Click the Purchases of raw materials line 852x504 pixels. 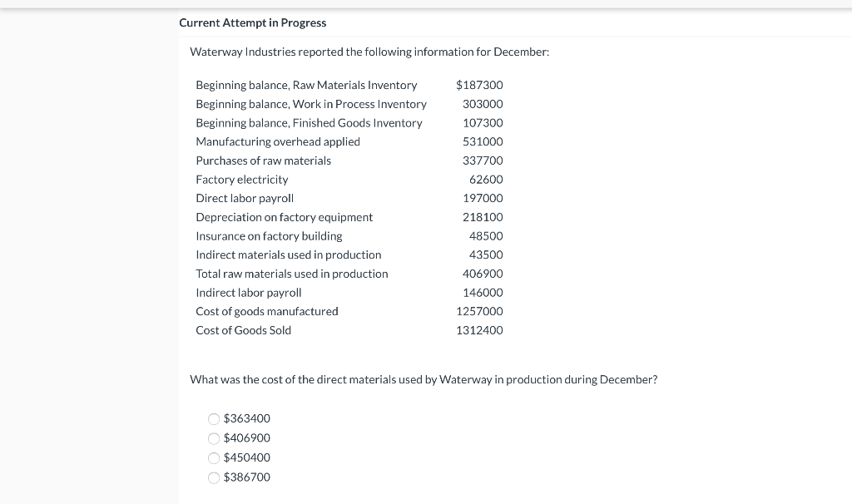click(263, 160)
